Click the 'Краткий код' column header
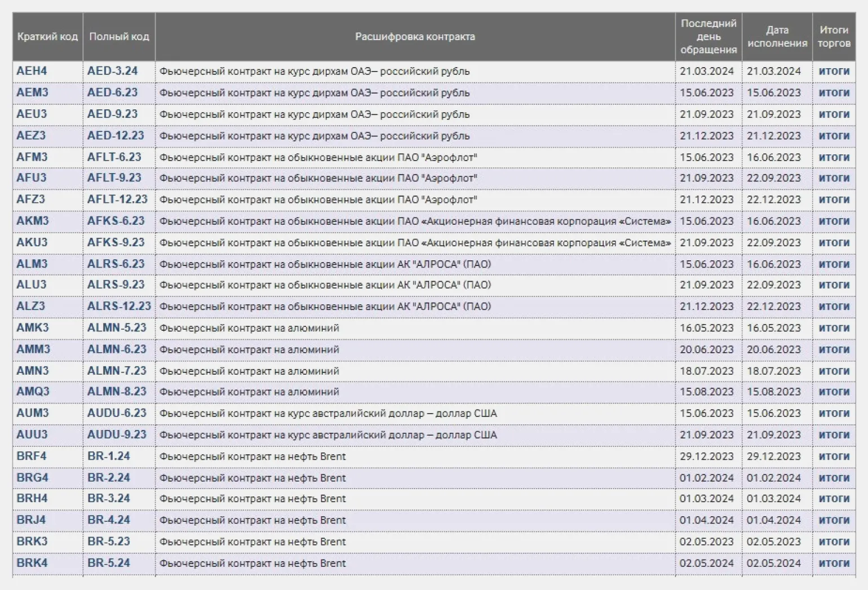 point(47,37)
